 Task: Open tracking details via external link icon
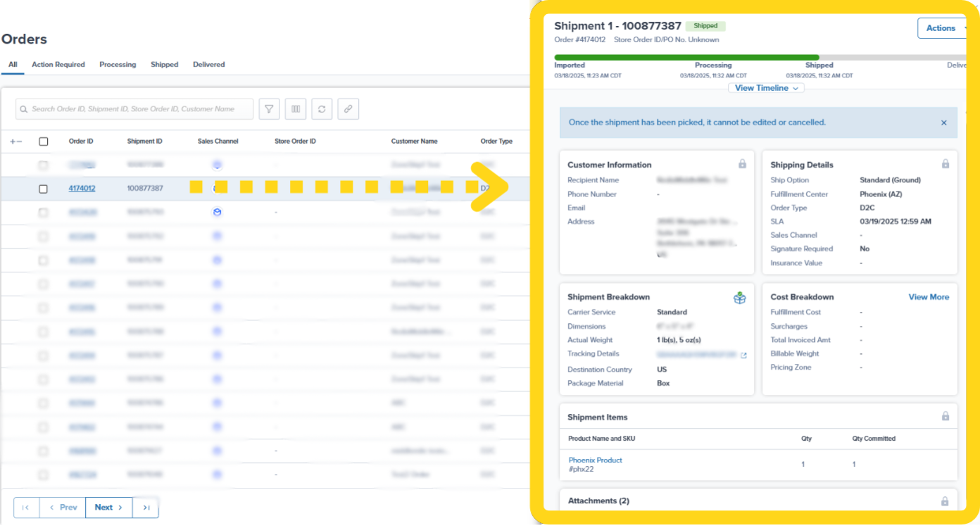743,355
